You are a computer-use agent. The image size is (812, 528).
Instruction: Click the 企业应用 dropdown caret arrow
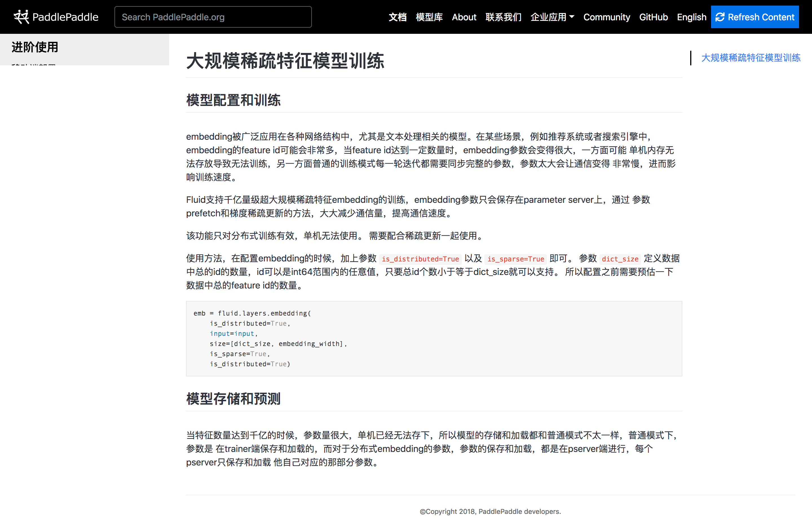pos(572,16)
